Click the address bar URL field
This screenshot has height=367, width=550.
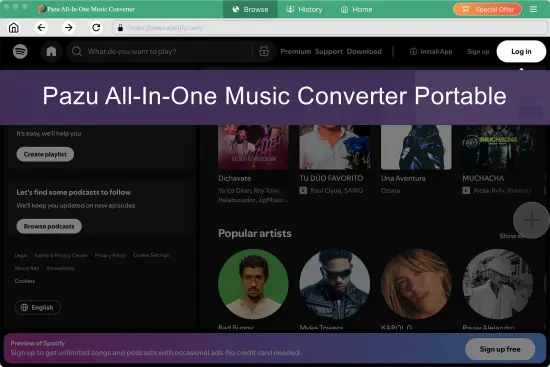(x=330, y=28)
